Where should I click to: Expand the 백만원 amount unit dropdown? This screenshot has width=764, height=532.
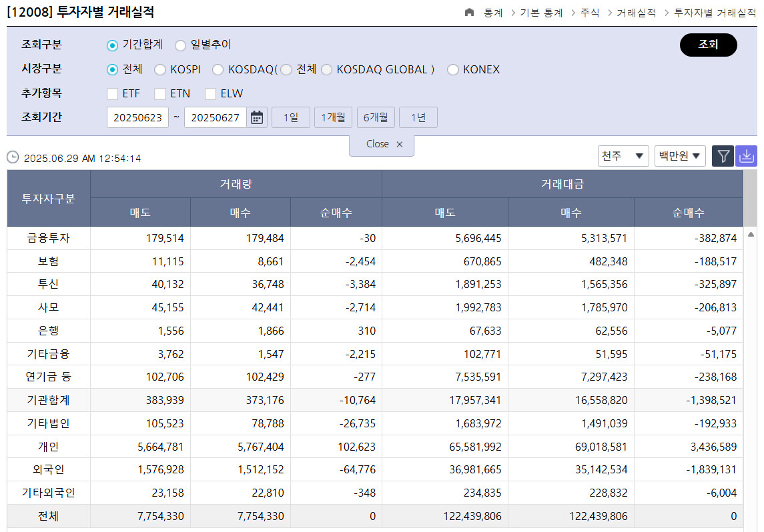click(680, 156)
